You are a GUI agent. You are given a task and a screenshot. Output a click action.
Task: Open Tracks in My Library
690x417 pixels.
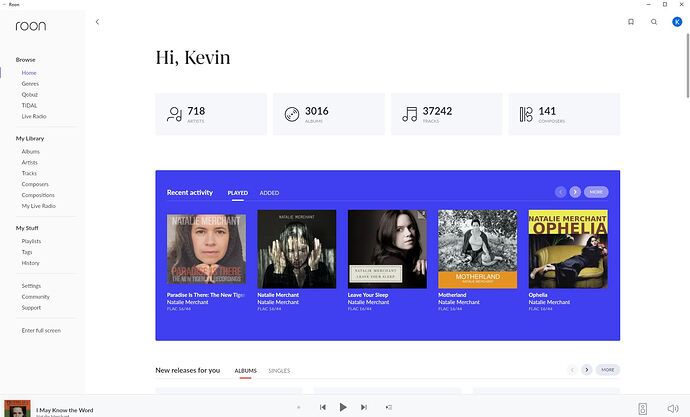click(x=29, y=173)
